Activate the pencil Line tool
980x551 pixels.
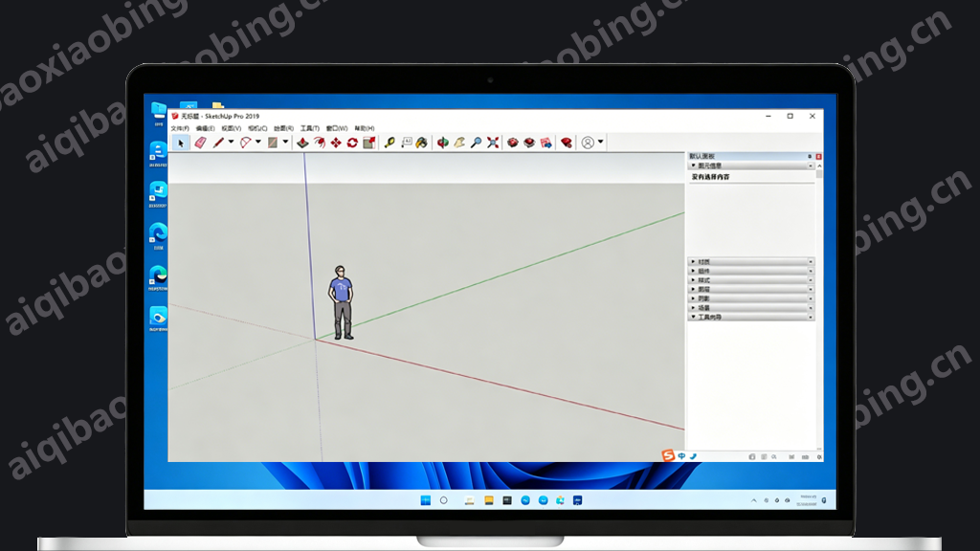pyautogui.click(x=218, y=143)
